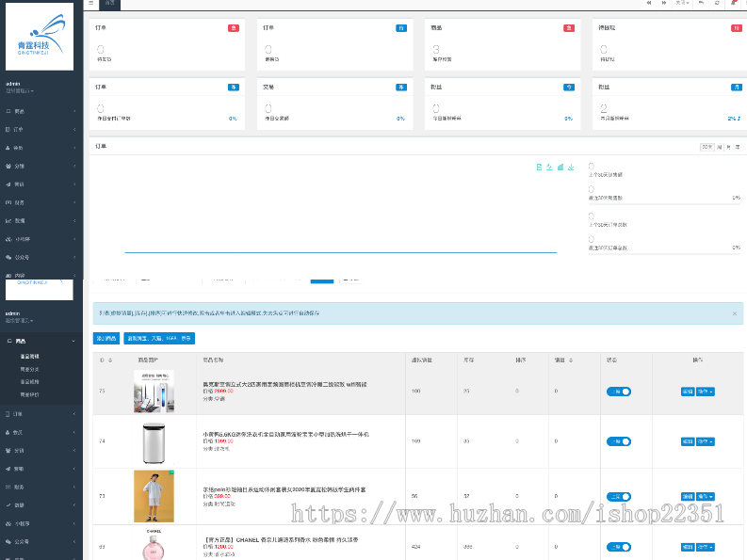Toggle status switch for product ID 75
Image resolution: width=747 pixels, height=560 pixels.
tap(619, 391)
